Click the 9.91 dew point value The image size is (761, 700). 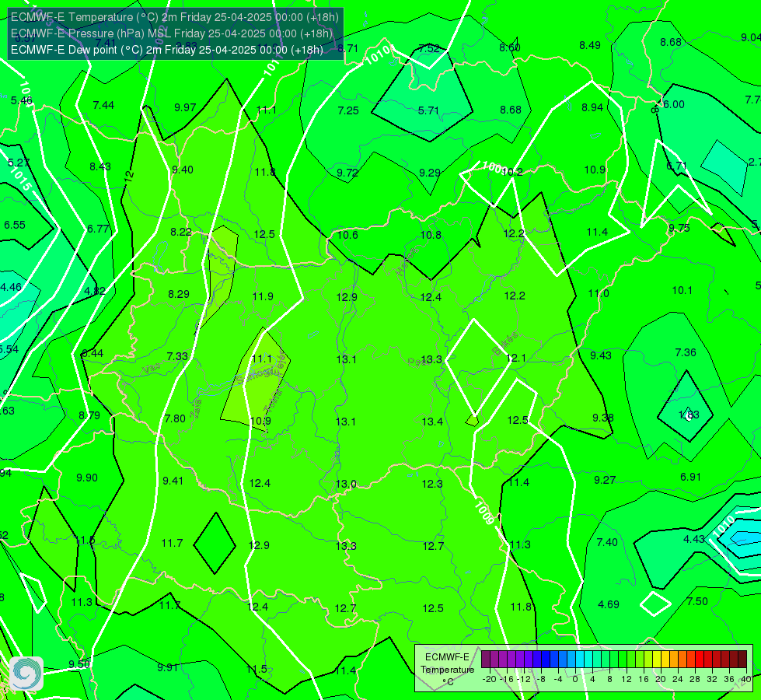click(x=167, y=667)
